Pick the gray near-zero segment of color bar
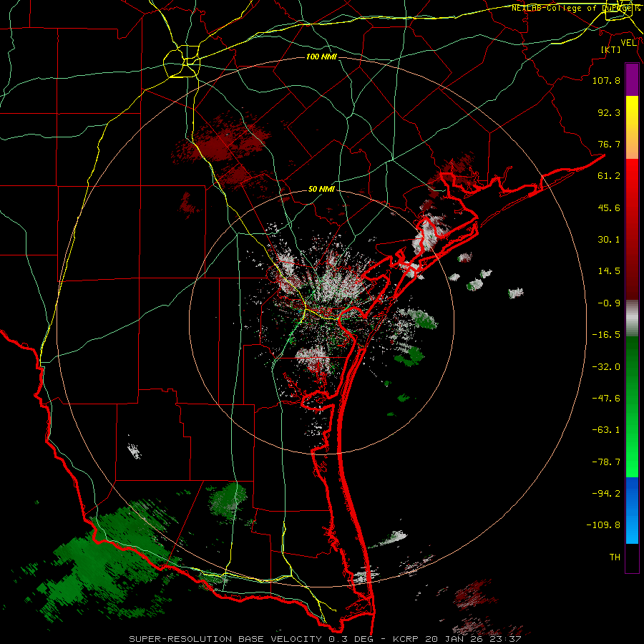Viewport: 644px width, 644px height. coord(633,318)
